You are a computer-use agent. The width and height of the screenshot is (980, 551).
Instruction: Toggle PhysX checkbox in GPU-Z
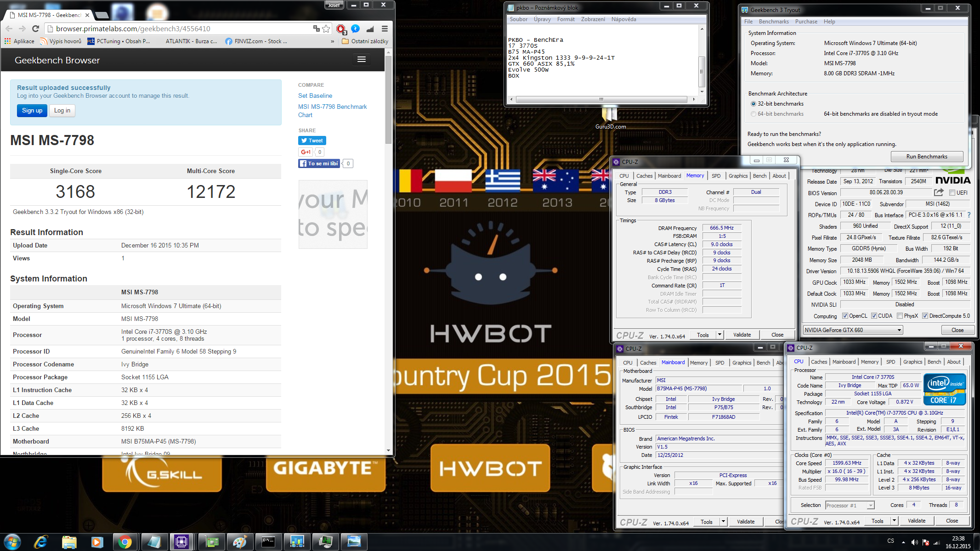(x=900, y=316)
